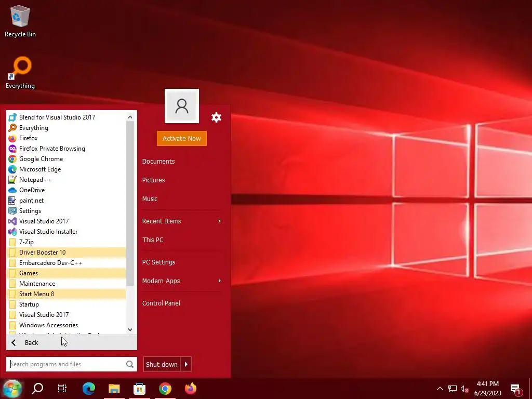Click the programs list scroll down arrow
This screenshot has height=399, width=532.
pyautogui.click(x=130, y=330)
